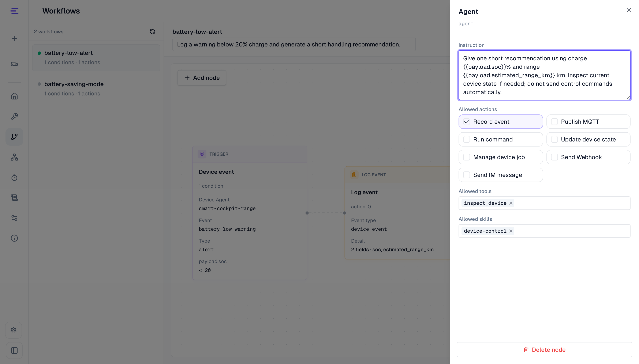Select the Log event node
Screen dimensions: 639x364
[x=397, y=213]
